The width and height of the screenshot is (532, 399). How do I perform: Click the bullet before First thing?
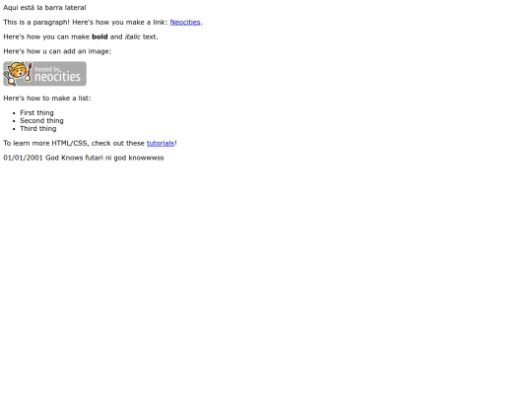tap(14, 113)
